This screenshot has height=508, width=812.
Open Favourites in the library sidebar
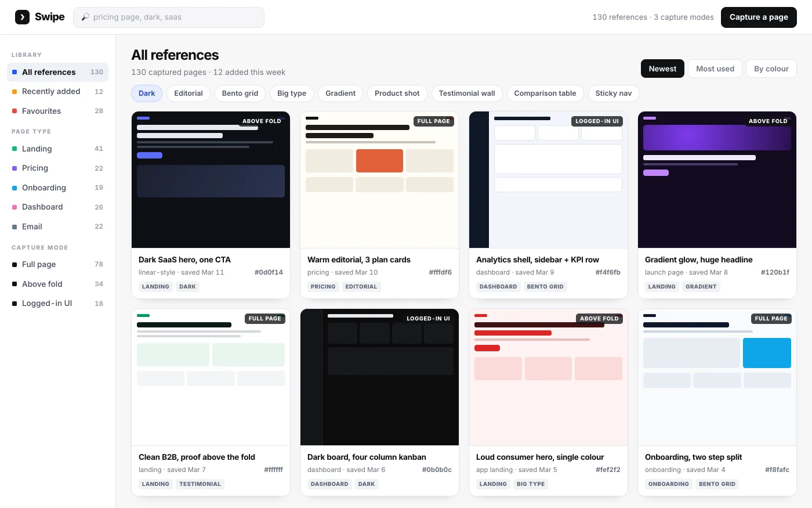pos(57,111)
